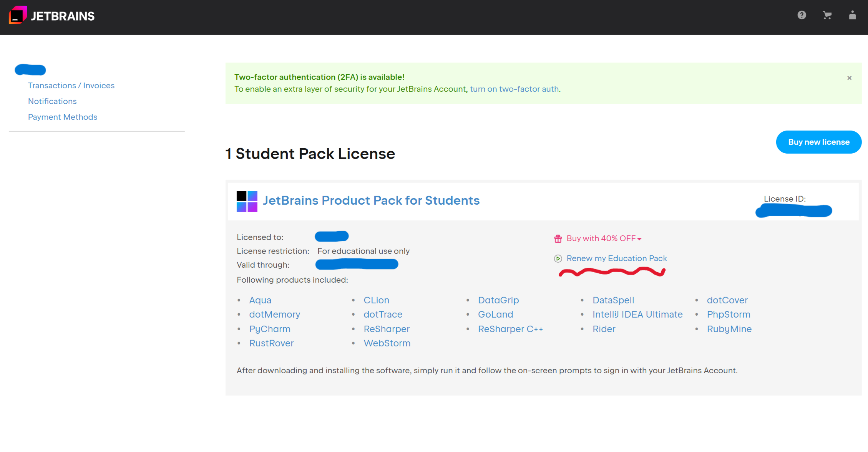The width and height of the screenshot is (868, 452).
Task: Click the play icon beside Renew link
Action: (558, 258)
